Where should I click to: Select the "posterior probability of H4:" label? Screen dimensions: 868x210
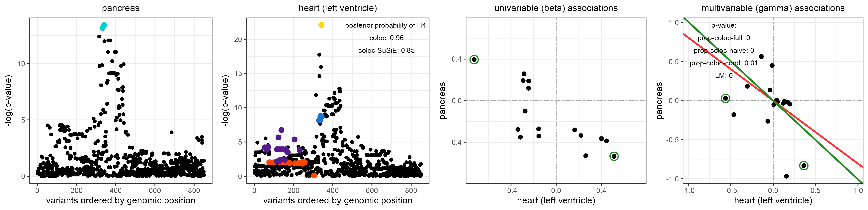tap(387, 25)
